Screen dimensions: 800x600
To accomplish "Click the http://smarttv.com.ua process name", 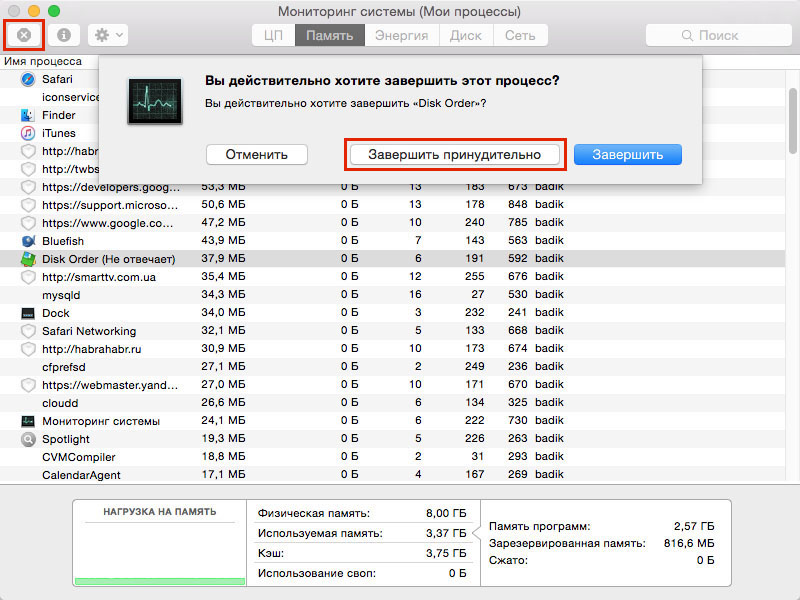I will (x=99, y=277).
